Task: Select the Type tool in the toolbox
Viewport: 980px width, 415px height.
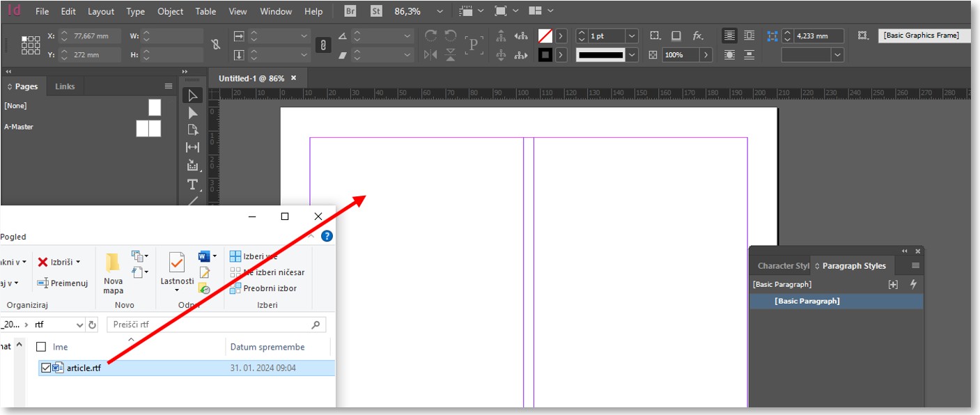Action: point(193,185)
